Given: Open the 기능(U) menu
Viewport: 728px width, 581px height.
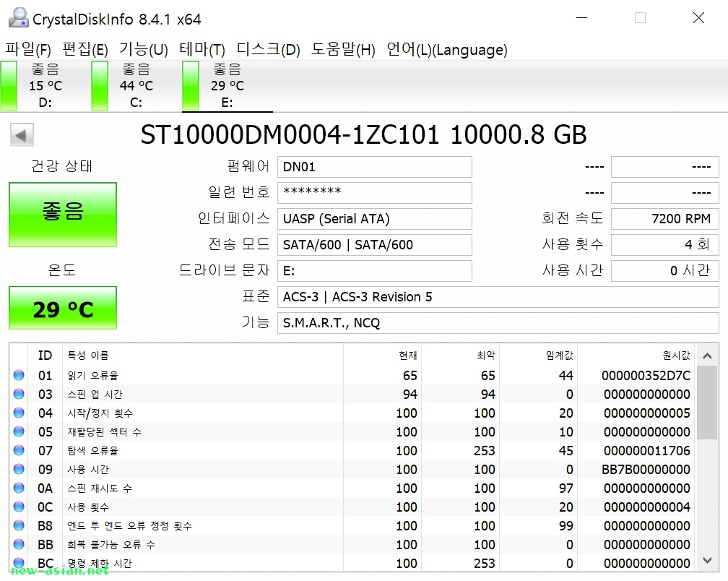Looking at the screenshot, I should coord(144,49).
